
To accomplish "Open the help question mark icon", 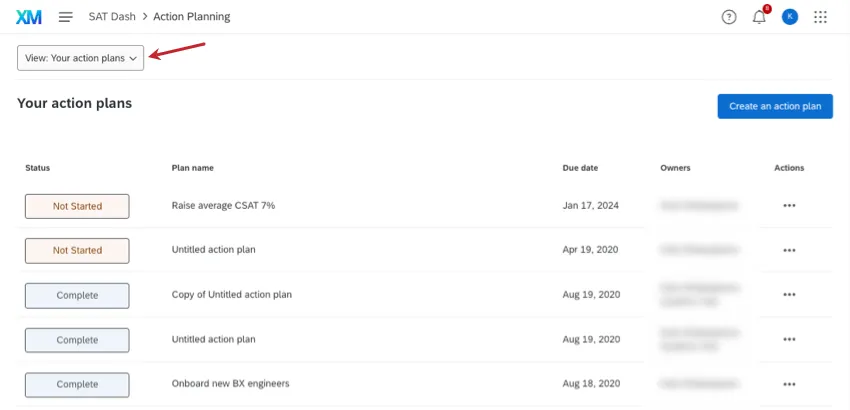I will [x=729, y=17].
